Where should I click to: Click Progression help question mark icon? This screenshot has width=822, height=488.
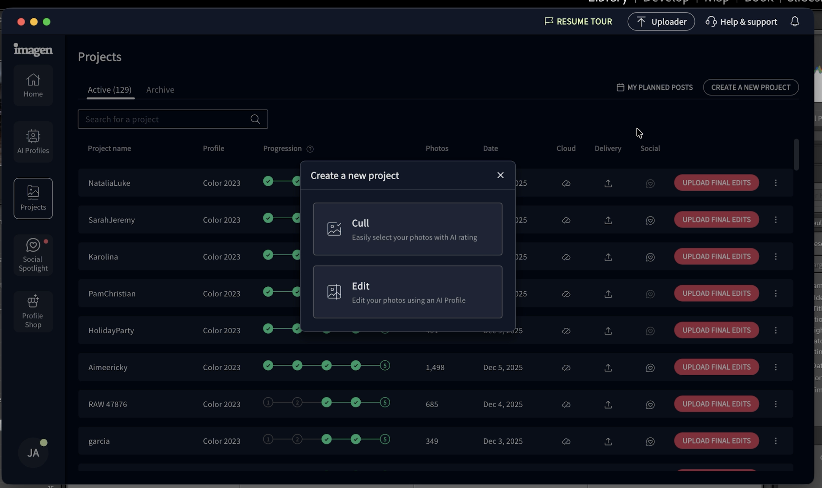coord(310,149)
